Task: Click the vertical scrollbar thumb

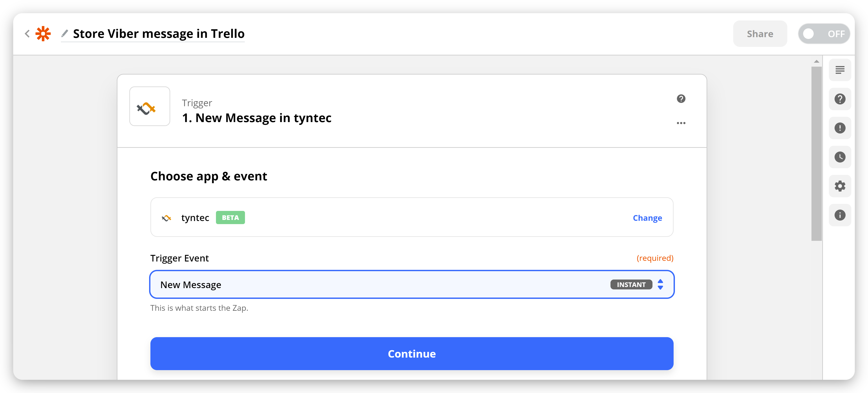Action: (x=816, y=153)
